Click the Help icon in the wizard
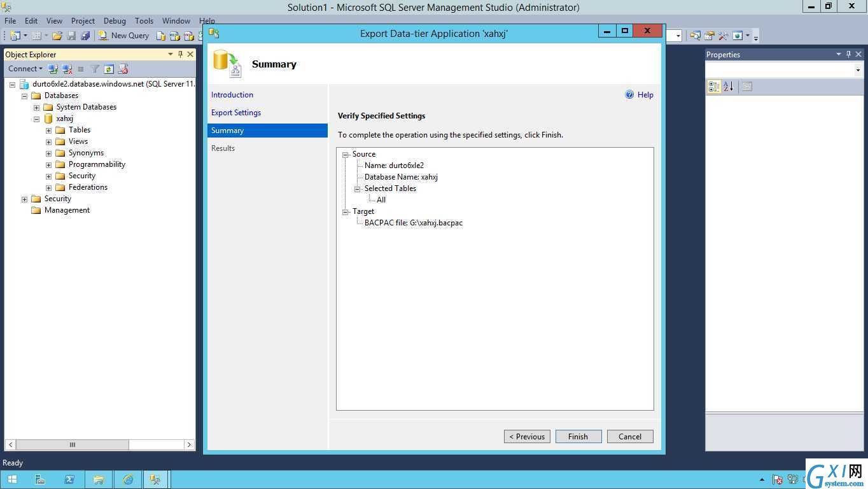The image size is (868, 489). [629, 95]
